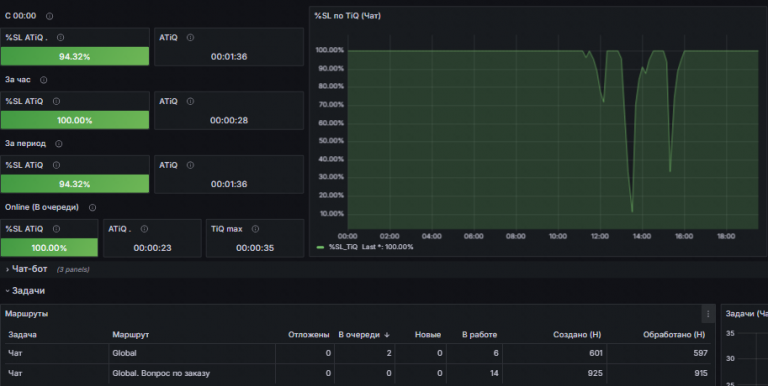Open the Маршруты panel title menu
This screenshot has height=386, width=768.
(26, 314)
